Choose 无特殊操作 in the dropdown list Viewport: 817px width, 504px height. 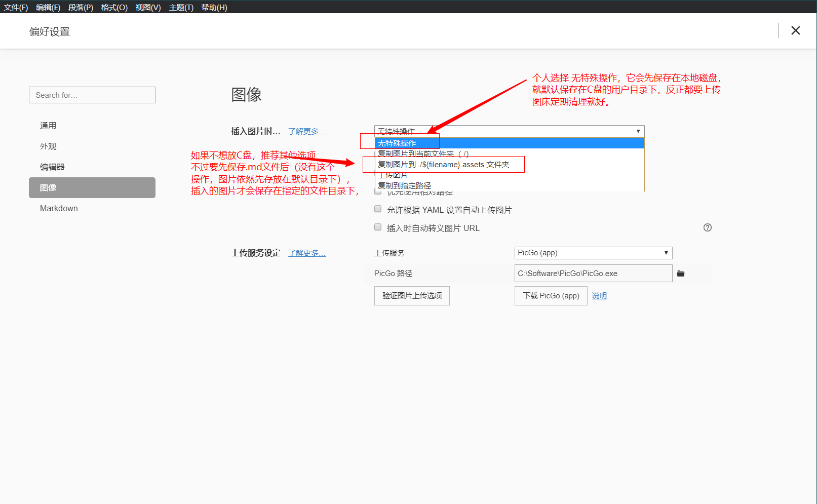510,143
